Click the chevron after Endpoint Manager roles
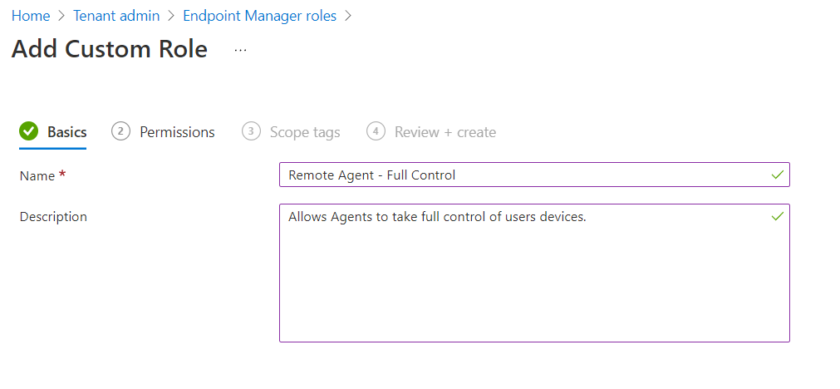The image size is (840, 389). (348, 16)
